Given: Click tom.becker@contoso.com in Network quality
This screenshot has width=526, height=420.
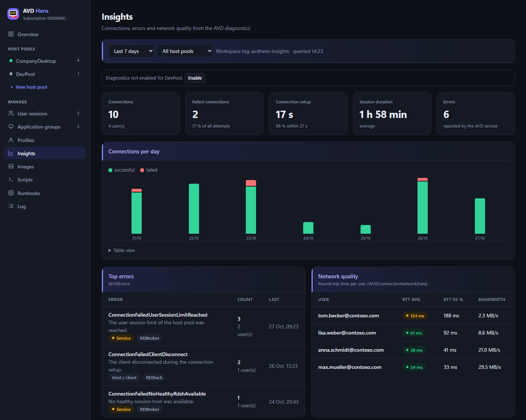Looking at the screenshot, I should pyautogui.click(x=348, y=316).
